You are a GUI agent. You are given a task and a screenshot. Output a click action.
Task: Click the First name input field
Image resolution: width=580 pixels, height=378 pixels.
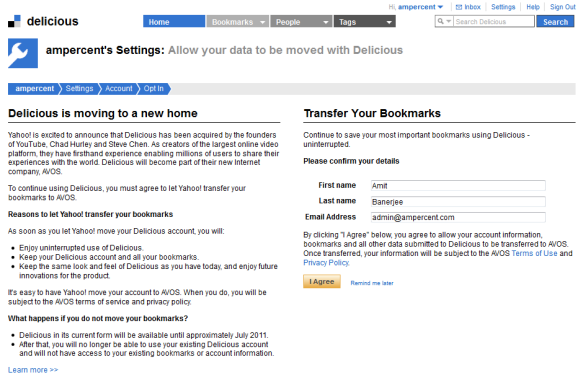click(x=458, y=185)
